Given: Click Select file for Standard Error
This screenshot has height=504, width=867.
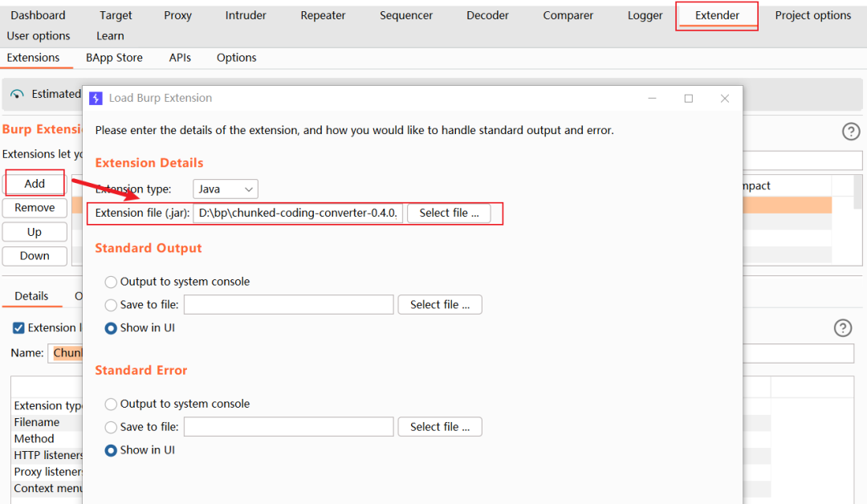Looking at the screenshot, I should (440, 427).
